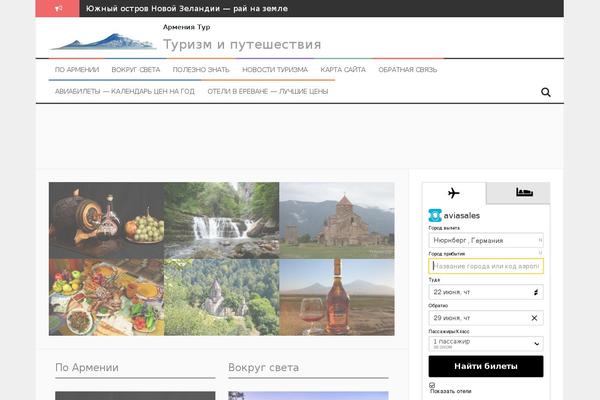
Task: Click the waterfall photo in collage
Action: [222, 220]
